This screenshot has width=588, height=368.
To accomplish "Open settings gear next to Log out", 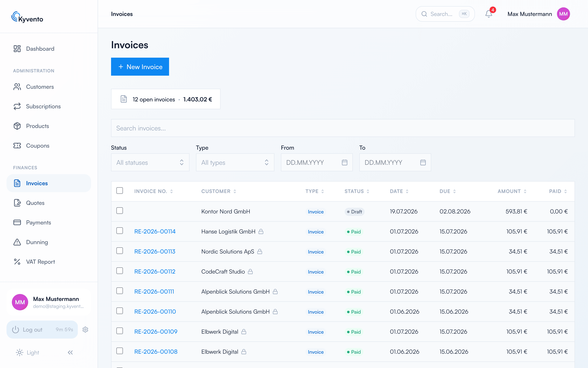I will tap(85, 330).
